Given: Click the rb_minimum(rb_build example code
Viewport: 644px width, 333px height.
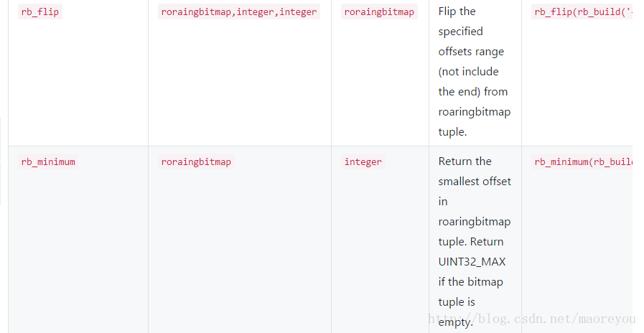Looking at the screenshot, I should [x=582, y=161].
